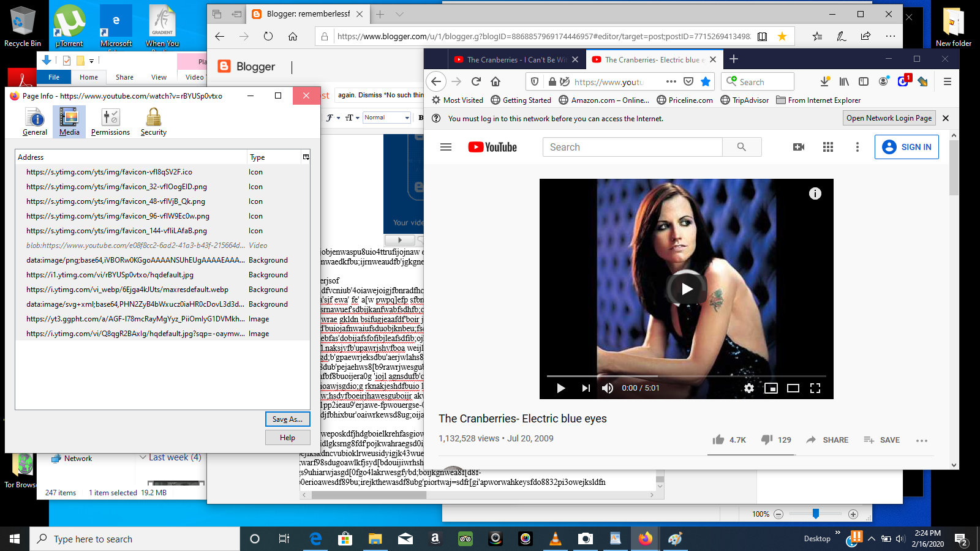Open more actions menu below video

coord(922,440)
